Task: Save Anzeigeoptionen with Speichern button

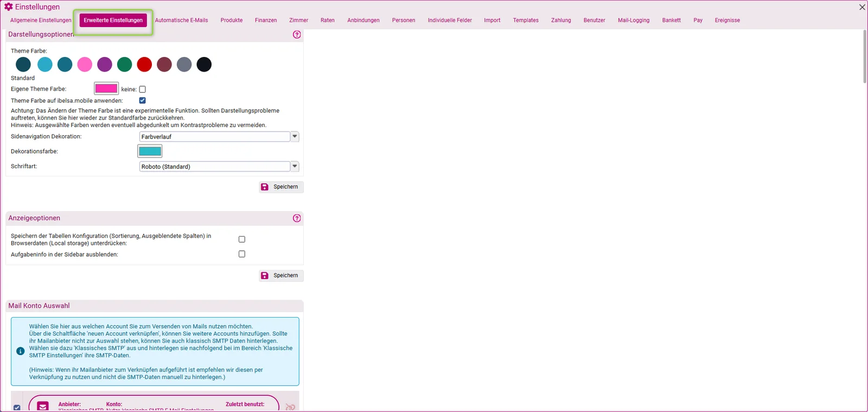Action: click(281, 276)
